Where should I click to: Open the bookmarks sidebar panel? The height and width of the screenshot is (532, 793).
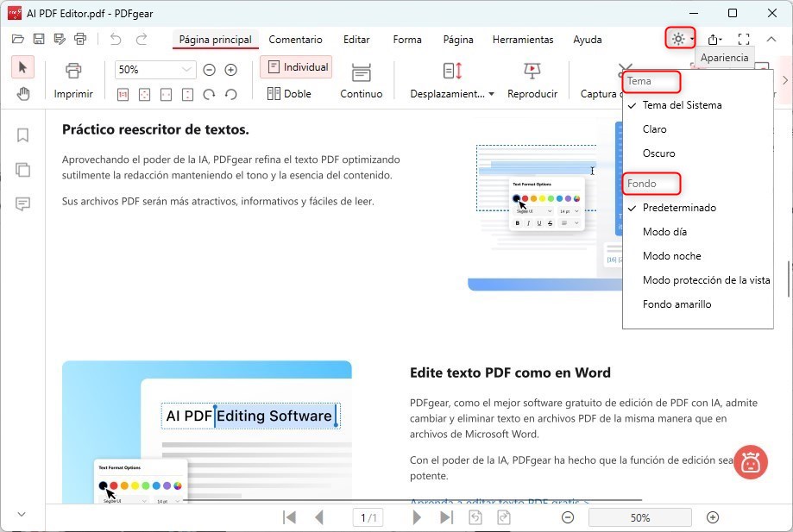[22, 135]
